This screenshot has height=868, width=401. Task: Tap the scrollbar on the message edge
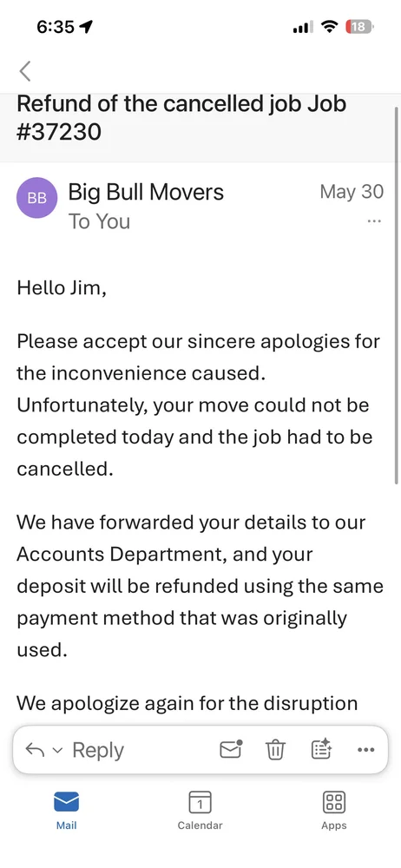(397, 293)
